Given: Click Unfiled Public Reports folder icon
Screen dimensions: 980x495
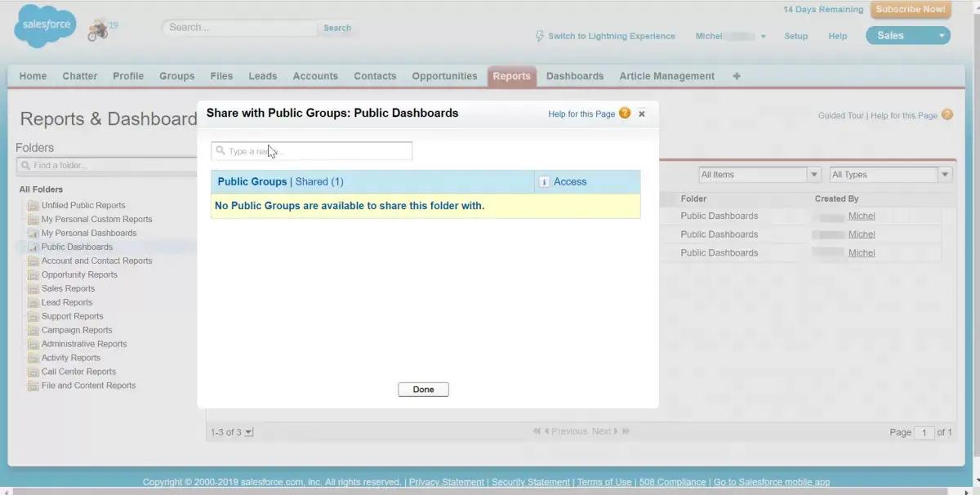Looking at the screenshot, I should coord(33,206).
